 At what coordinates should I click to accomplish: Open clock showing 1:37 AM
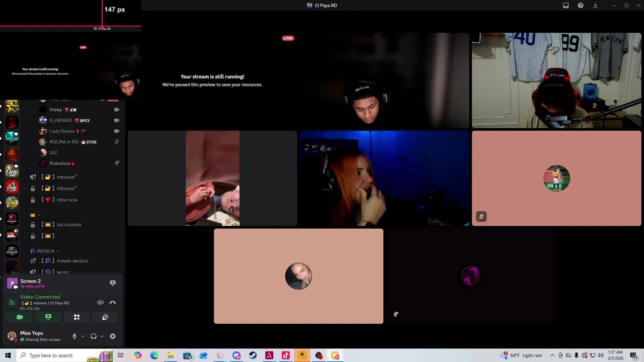tap(615, 355)
